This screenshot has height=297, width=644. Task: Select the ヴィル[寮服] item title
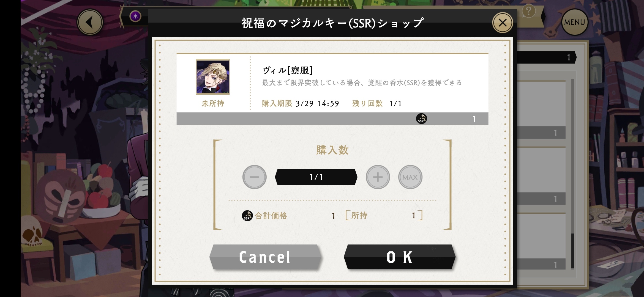(x=288, y=70)
